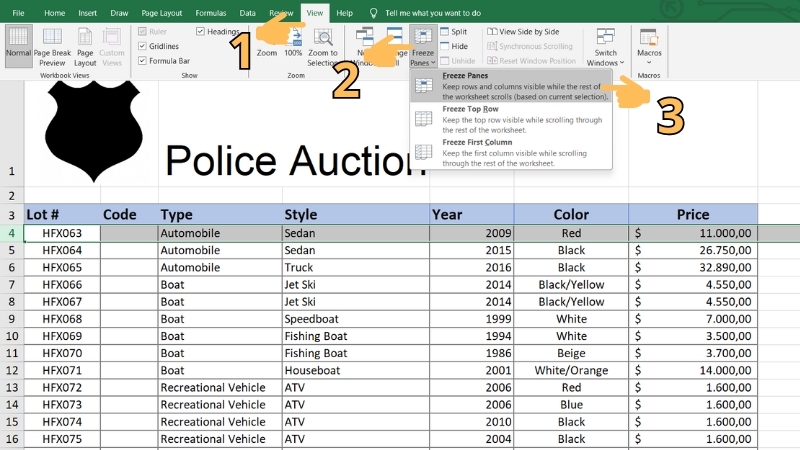Open the Macros dropdown

650,46
